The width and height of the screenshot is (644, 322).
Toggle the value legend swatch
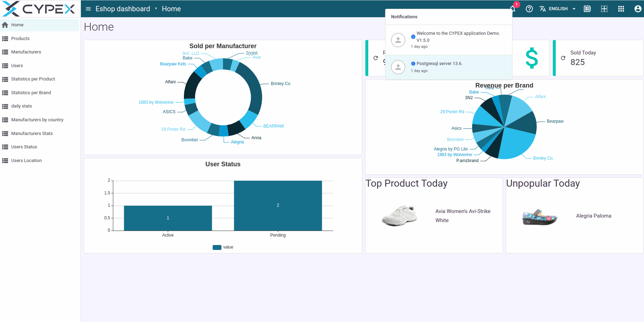[x=217, y=247]
